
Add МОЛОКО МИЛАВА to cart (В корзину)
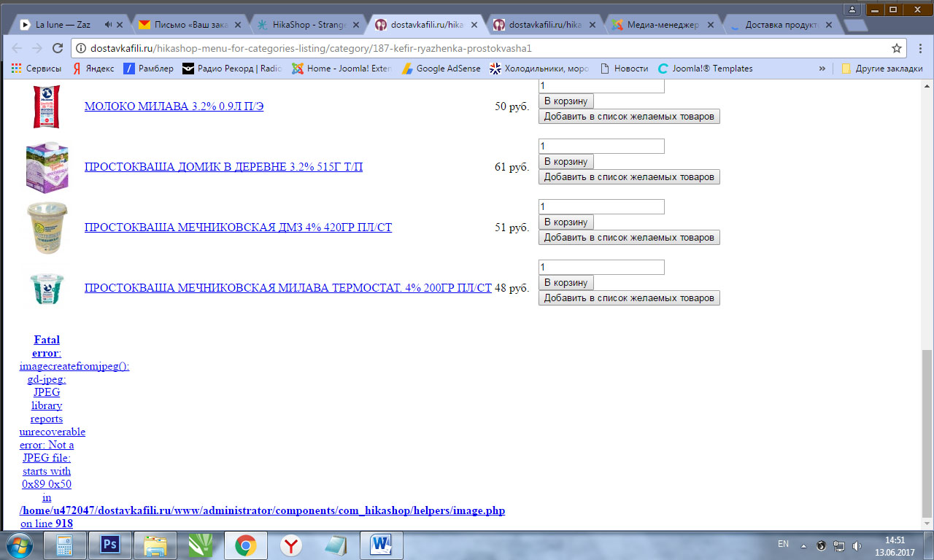(566, 101)
